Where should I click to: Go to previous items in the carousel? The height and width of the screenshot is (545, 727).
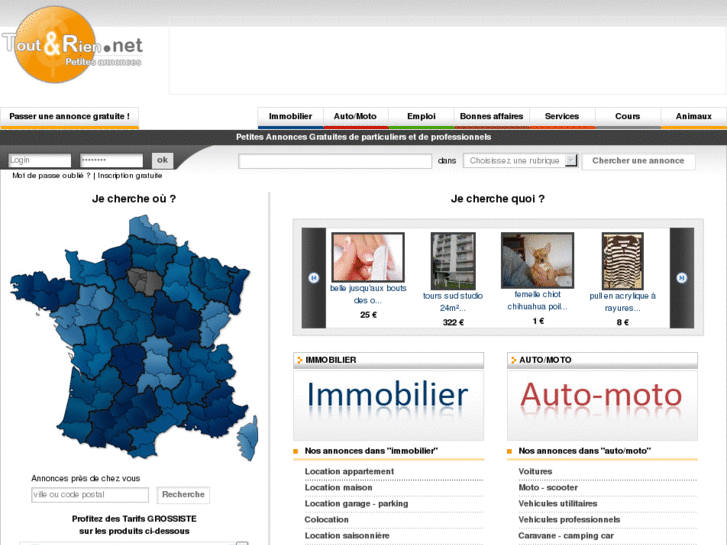click(x=313, y=278)
